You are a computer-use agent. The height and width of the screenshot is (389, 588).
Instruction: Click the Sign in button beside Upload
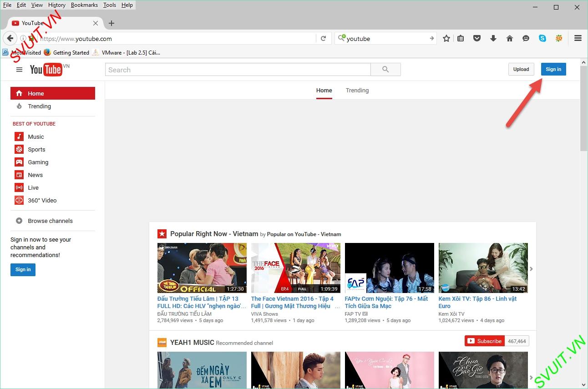click(553, 69)
